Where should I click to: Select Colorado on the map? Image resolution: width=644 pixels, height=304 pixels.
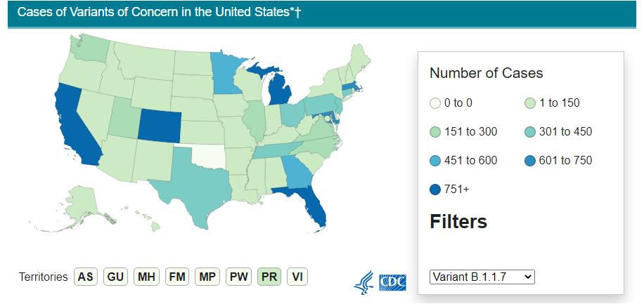click(158, 125)
